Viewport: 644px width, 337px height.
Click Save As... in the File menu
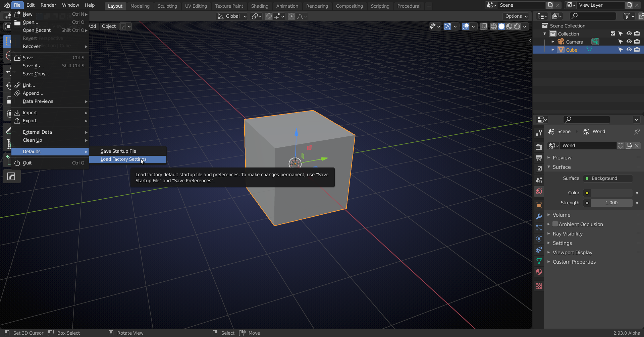[50, 66]
